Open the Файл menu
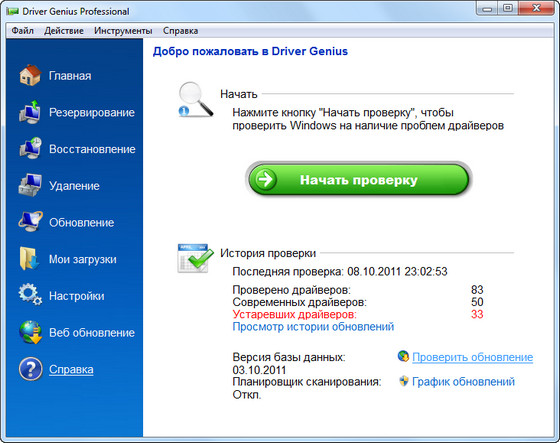560x443 pixels. tap(22, 31)
